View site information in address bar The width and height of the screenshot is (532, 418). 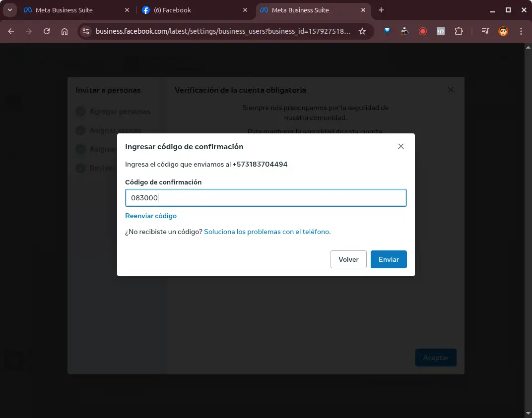click(86, 31)
